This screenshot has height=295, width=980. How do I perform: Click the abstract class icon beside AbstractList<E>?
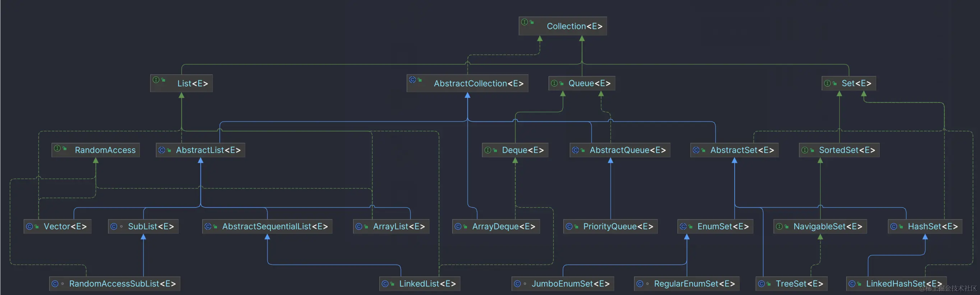[x=162, y=150]
